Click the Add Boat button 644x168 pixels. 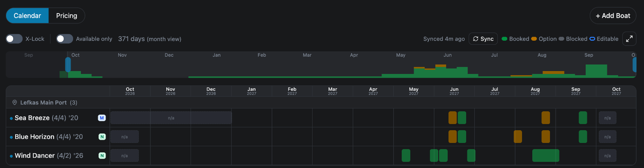613,16
